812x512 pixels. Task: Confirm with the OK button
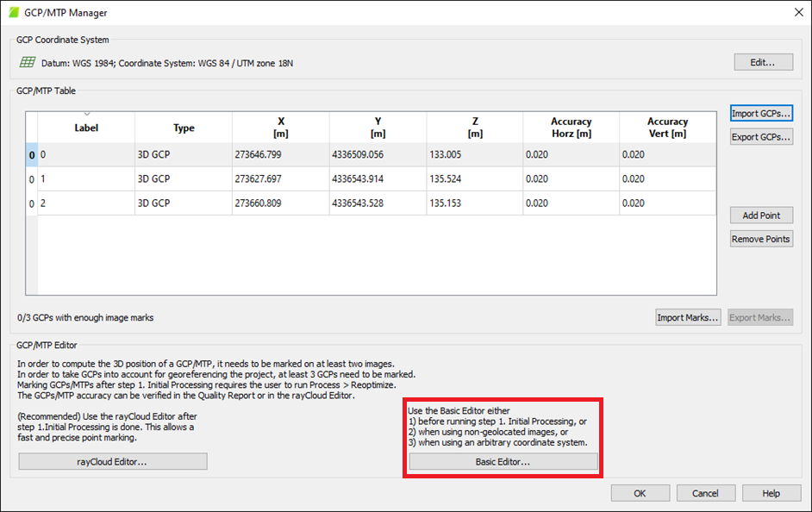(x=640, y=493)
